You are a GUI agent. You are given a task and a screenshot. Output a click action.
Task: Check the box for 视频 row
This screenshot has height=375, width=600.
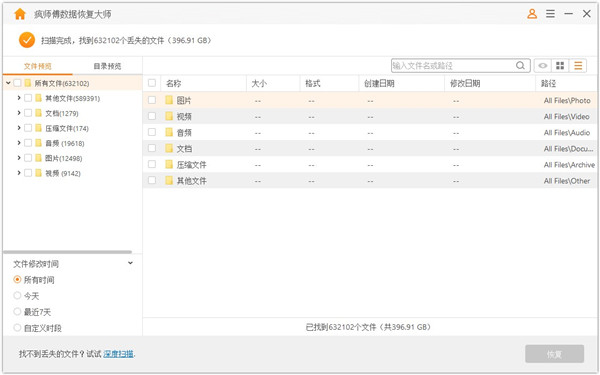tap(152, 116)
